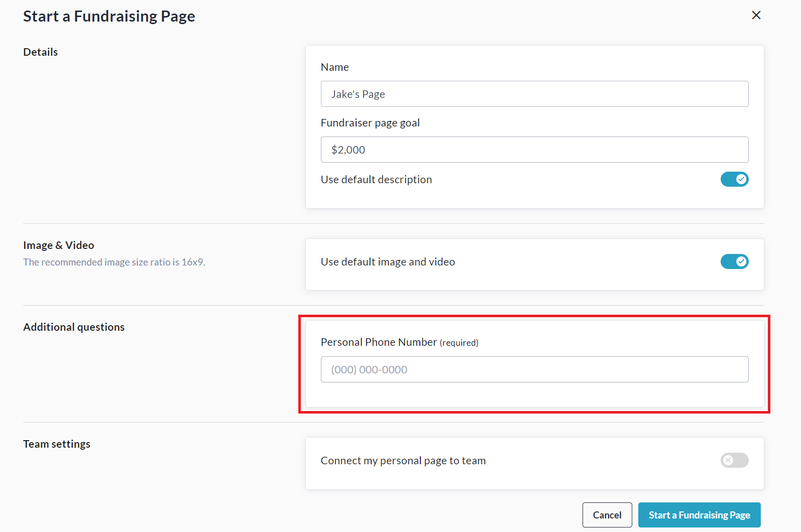This screenshot has width=801, height=532.
Task: Click the Fundraiser page goal label
Action: coord(370,123)
